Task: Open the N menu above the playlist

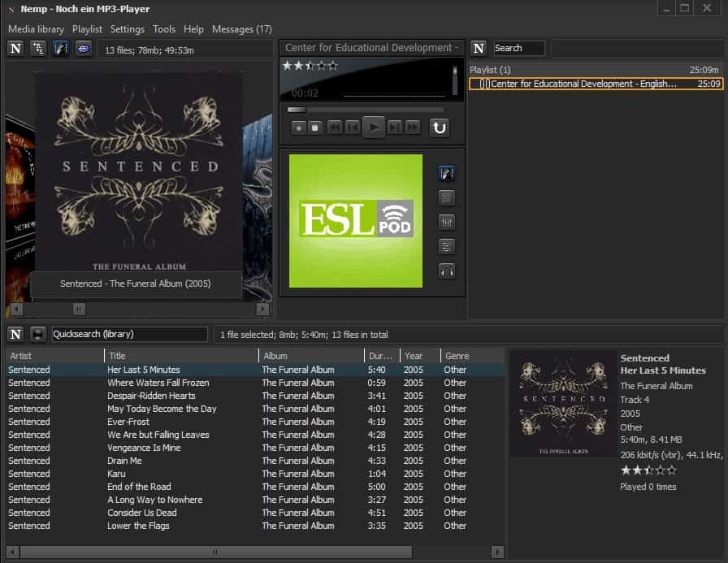Action: 479,48
